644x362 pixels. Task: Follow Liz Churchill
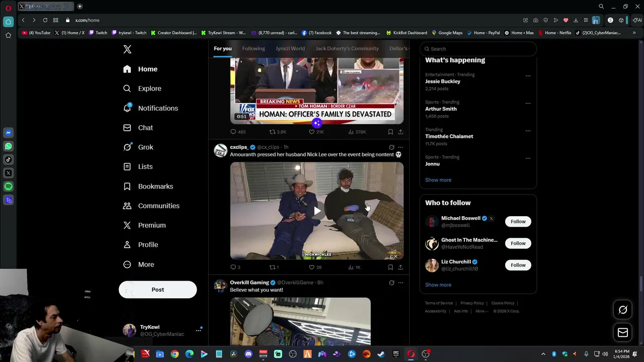518,265
